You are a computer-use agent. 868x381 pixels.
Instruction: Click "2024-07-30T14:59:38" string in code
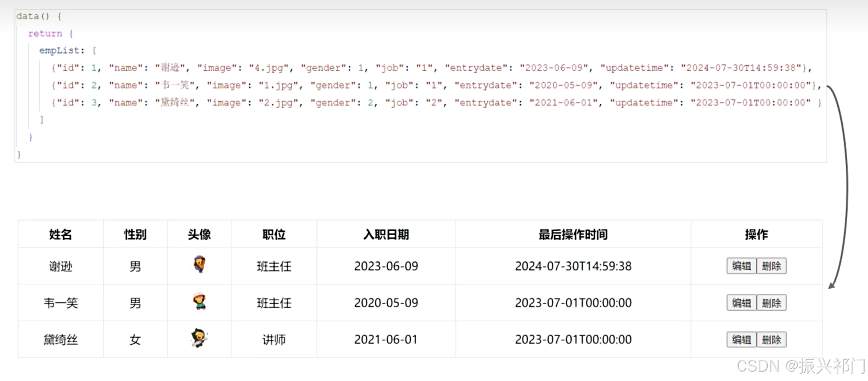click(744, 67)
